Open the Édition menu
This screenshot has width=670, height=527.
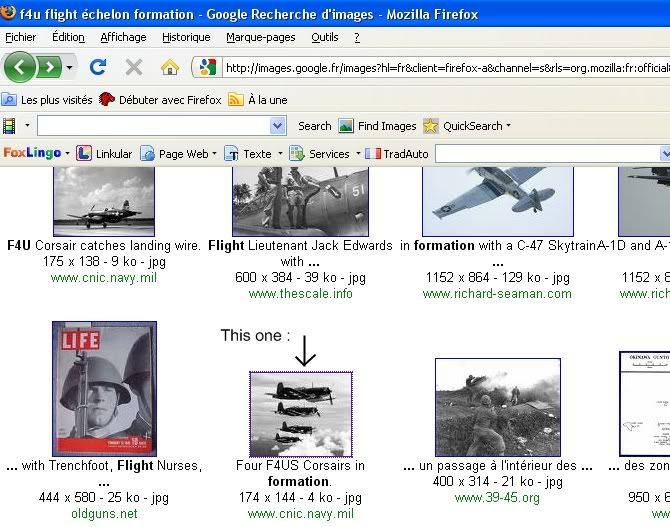point(68,38)
